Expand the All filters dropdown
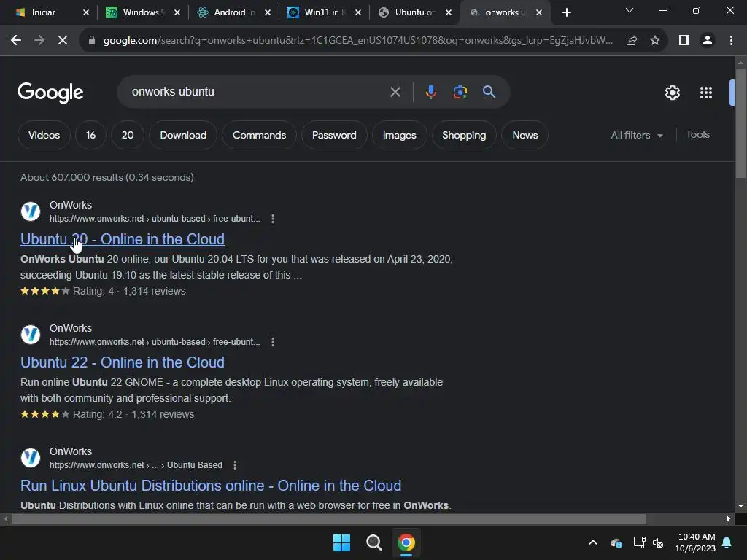 point(636,135)
